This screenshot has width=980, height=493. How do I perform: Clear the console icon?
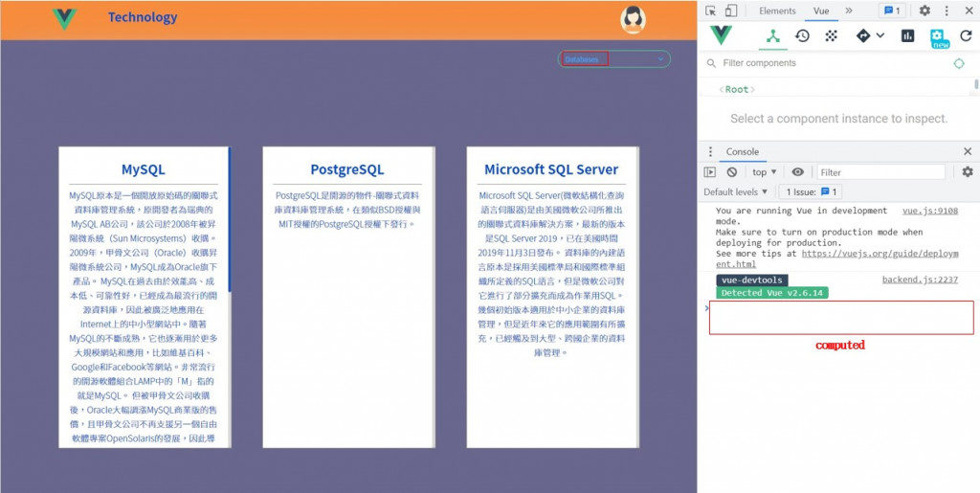point(732,171)
